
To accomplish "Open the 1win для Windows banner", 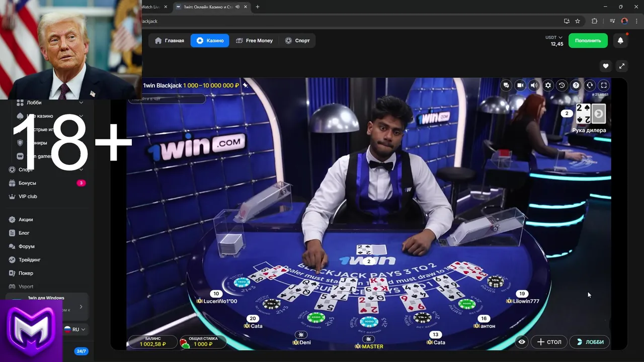I will 47,306.
